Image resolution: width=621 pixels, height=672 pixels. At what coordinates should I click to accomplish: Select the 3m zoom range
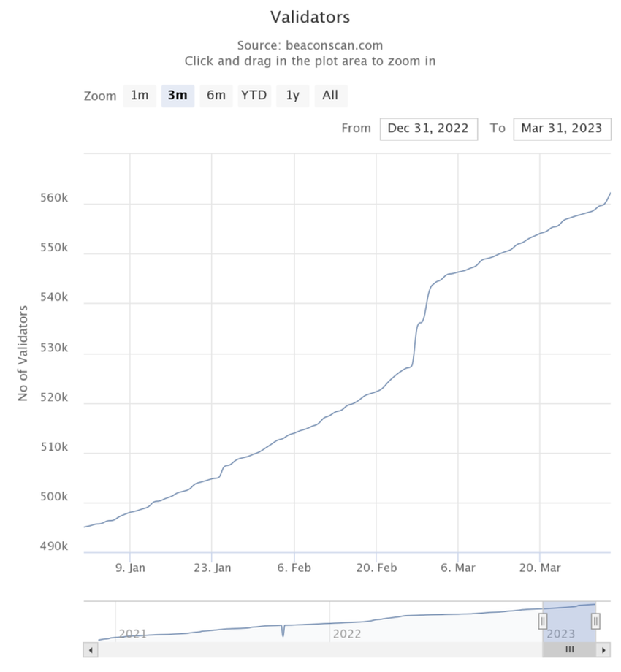pyautogui.click(x=178, y=95)
